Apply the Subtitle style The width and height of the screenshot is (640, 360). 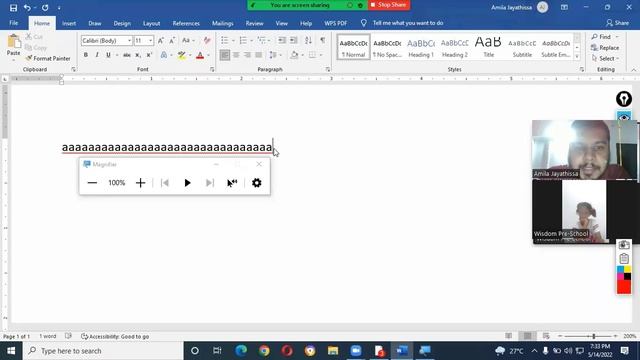[522, 47]
